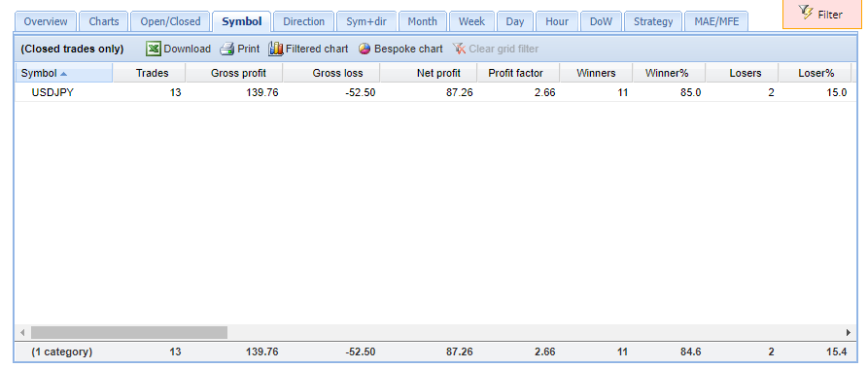Click USDJPY row gross profit 139.76
This screenshot has width=868, height=368.
coord(261,92)
